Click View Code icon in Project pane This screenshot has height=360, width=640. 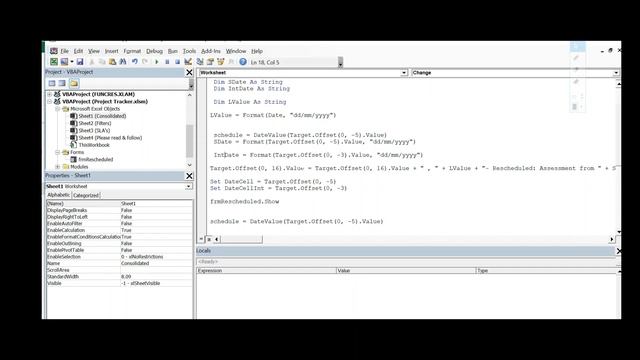coord(52,83)
